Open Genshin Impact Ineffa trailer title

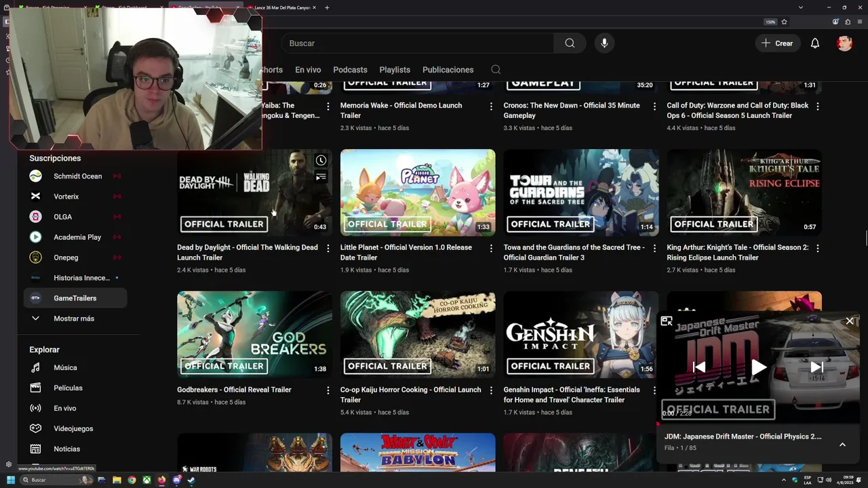[572, 394]
